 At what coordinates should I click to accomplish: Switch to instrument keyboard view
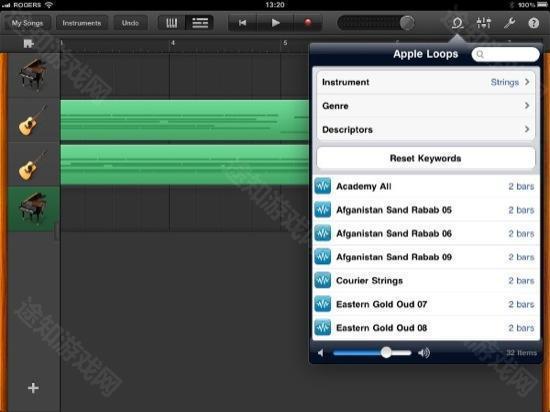click(171, 23)
